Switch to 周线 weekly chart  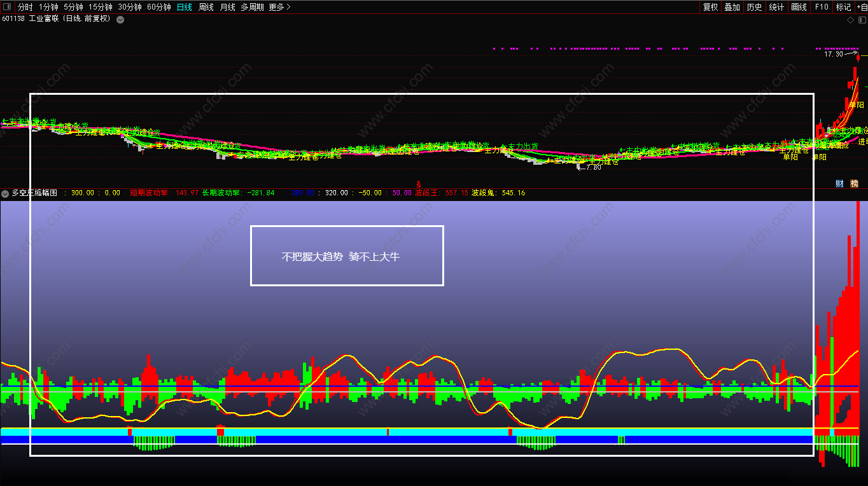206,7
